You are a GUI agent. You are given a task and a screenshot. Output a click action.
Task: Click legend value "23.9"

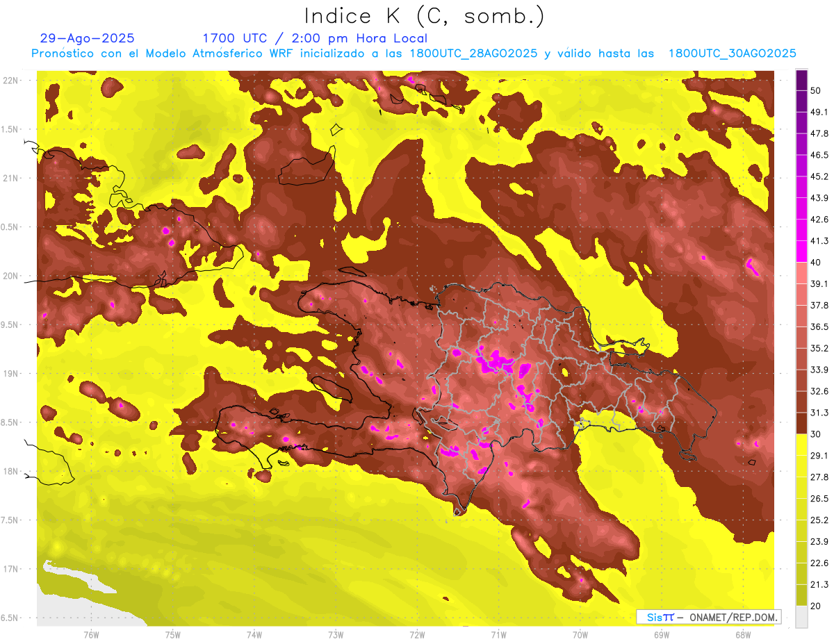819,541
